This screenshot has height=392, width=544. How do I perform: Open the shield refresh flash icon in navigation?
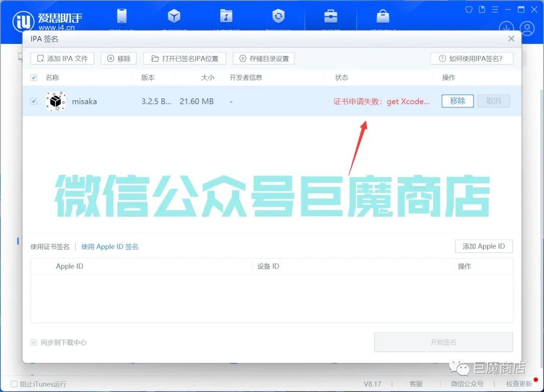pyautogui.click(x=278, y=16)
